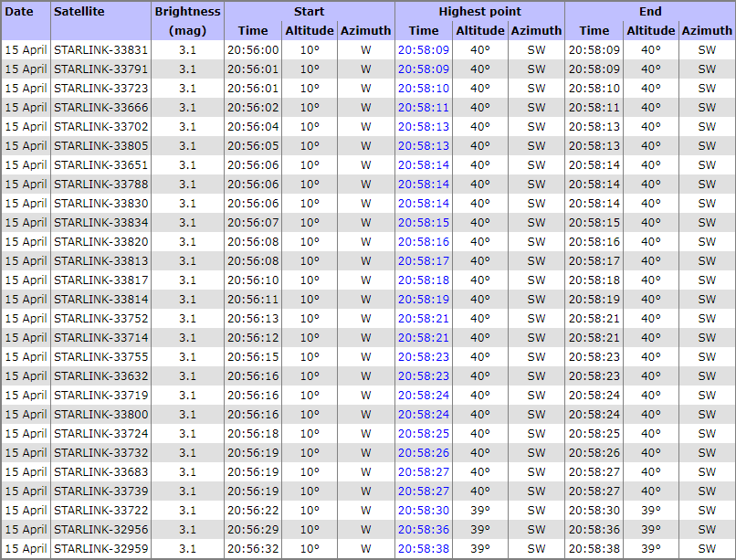Open the highest point time link for STARLINK-33739
Image resolution: width=736 pixels, height=560 pixels.
click(x=424, y=491)
